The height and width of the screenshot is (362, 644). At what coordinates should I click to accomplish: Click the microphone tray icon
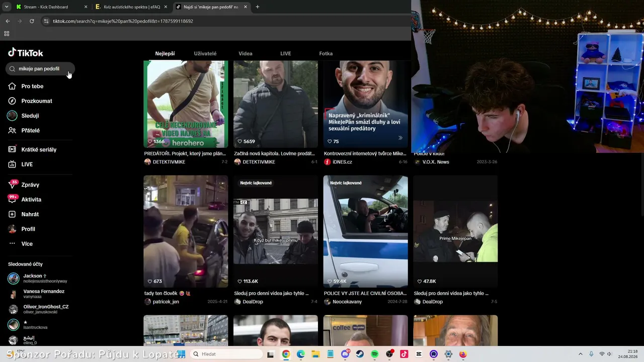(591, 354)
